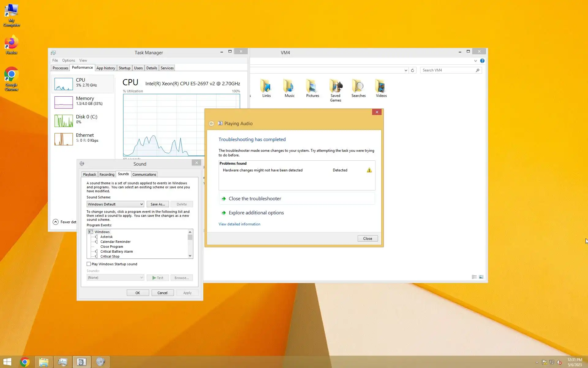Click Task Manager icon in taskbar

click(x=62, y=362)
